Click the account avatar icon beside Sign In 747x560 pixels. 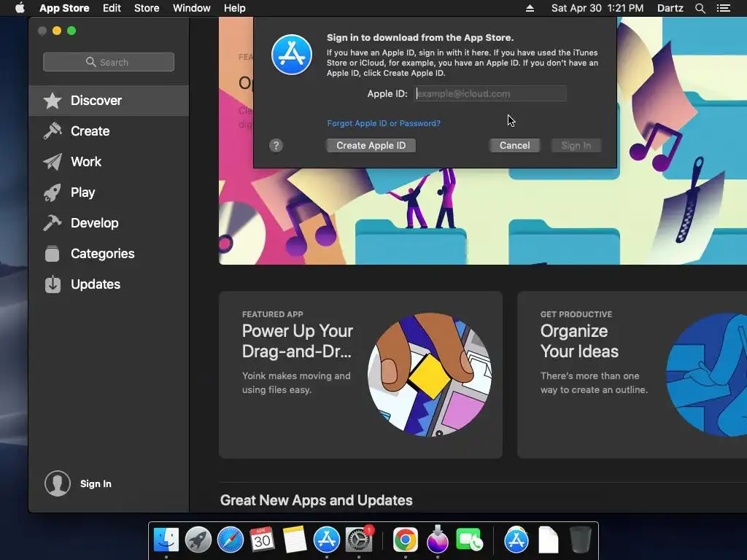pos(58,483)
